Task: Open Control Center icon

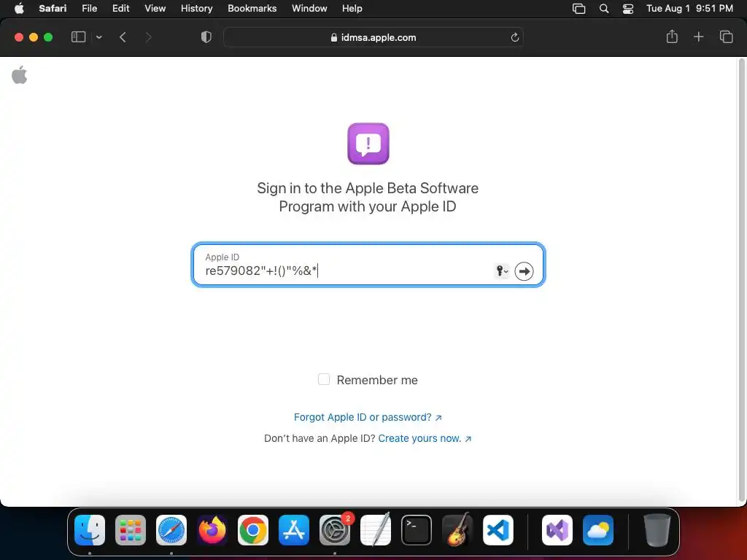Action: coord(628,9)
